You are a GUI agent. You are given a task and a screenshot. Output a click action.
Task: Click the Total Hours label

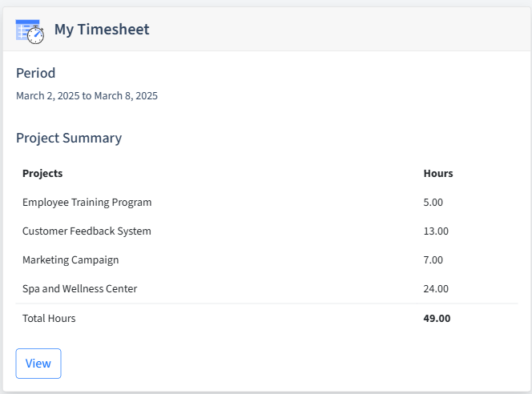coord(49,319)
